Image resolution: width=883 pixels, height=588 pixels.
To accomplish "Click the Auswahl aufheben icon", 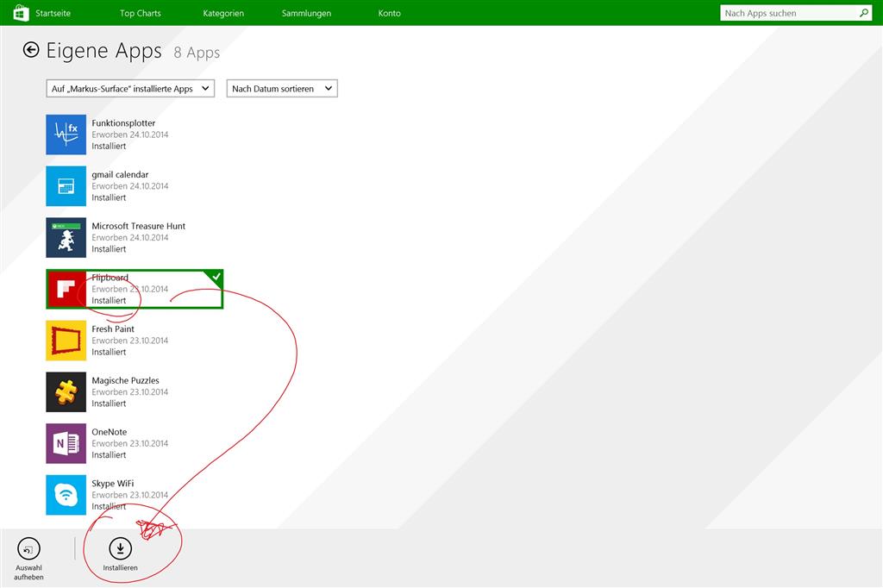I will pyautogui.click(x=28, y=548).
